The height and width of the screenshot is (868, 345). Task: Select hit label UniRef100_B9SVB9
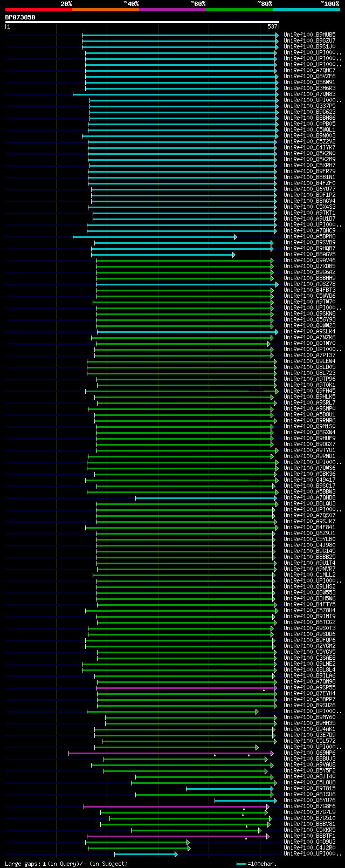point(309,242)
